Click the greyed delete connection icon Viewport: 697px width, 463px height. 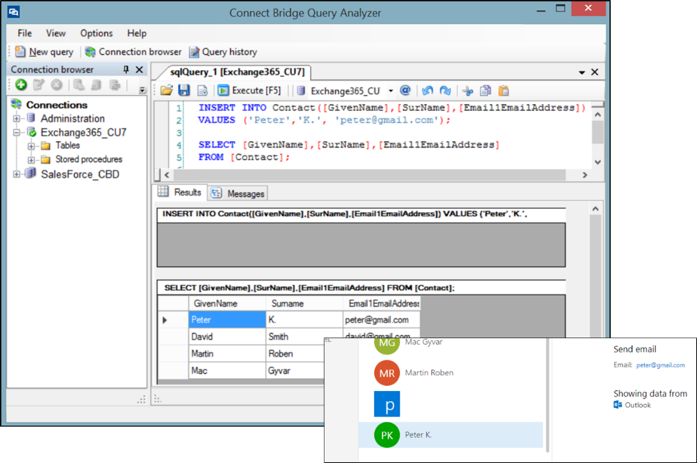coord(56,84)
